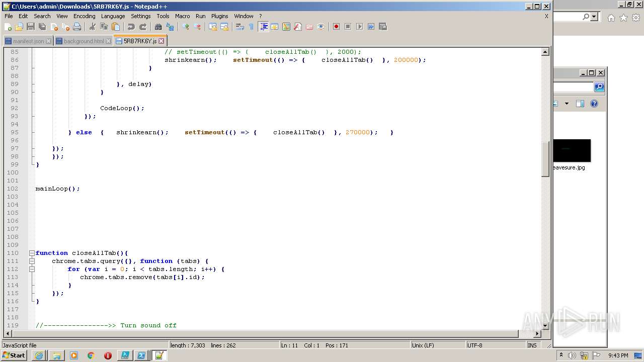Open the Replace dialog from toolbar
This screenshot has height=362, width=644.
pyautogui.click(x=170, y=27)
